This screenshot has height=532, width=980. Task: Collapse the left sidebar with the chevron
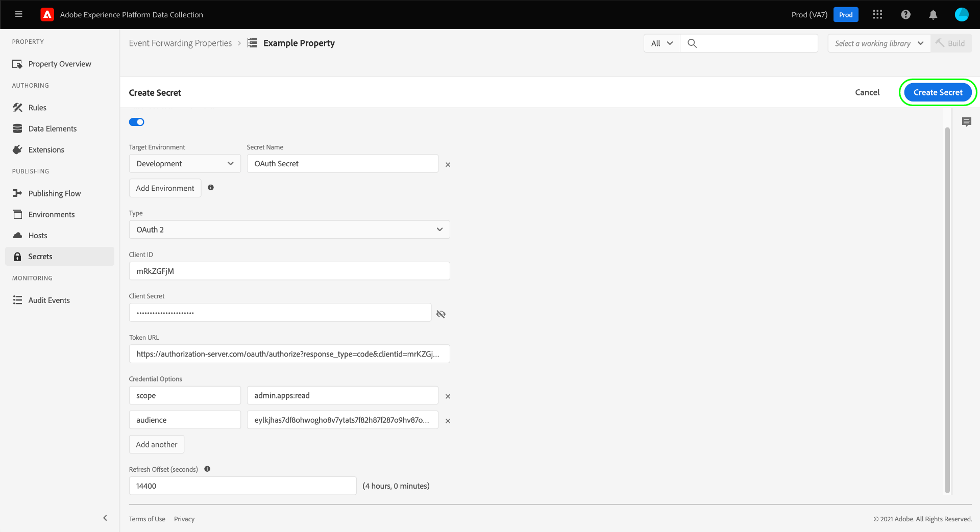[x=105, y=518]
